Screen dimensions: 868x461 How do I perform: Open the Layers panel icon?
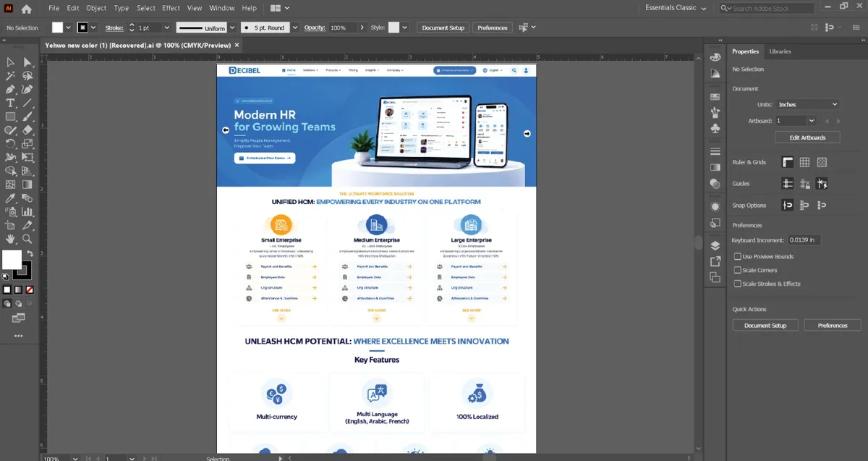pos(715,245)
